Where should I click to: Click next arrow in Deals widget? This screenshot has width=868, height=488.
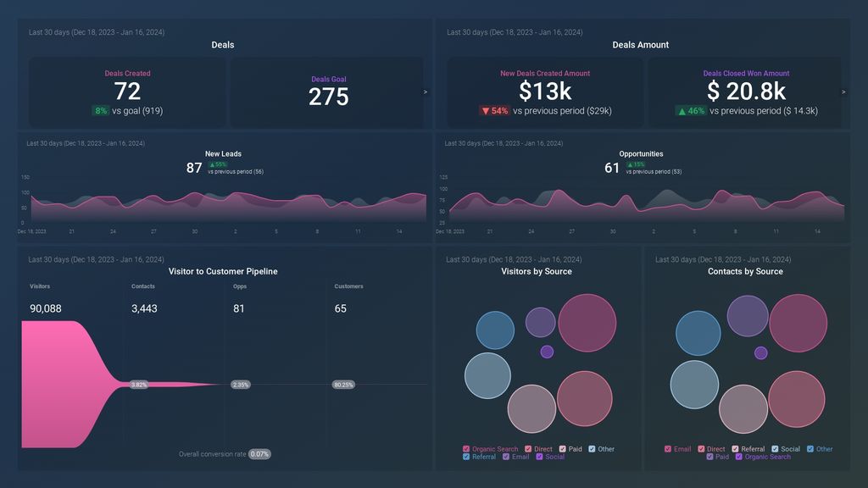tap(426, 92)
